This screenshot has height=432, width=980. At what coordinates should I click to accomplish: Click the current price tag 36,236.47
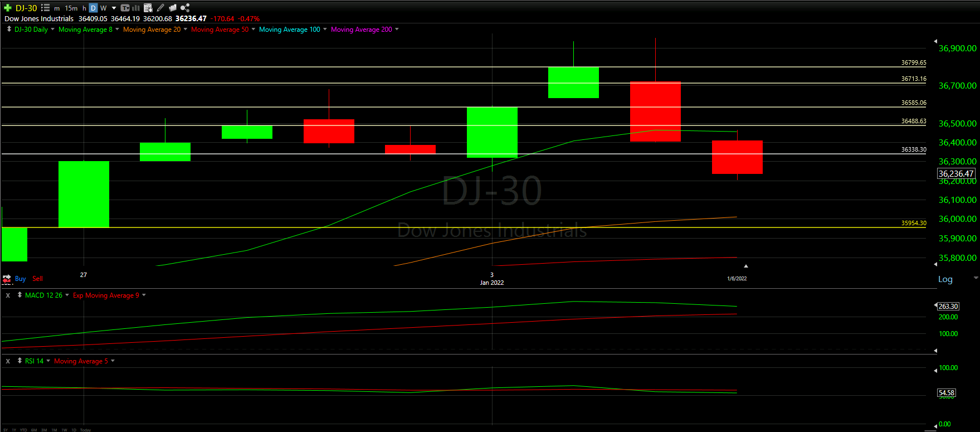tap(956, 174)
